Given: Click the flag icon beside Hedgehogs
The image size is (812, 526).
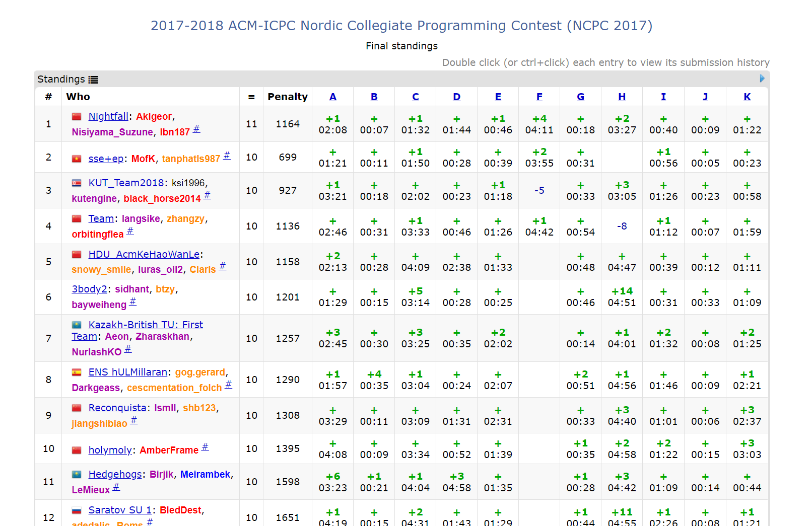Looking at the screenshot, I should click(x=77, y=475).
